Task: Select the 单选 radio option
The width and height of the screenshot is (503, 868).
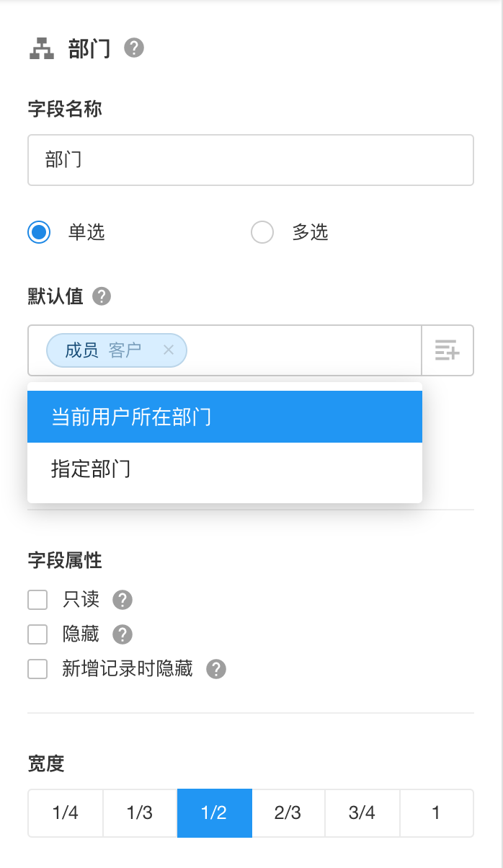Action: (x=39, y=232)
